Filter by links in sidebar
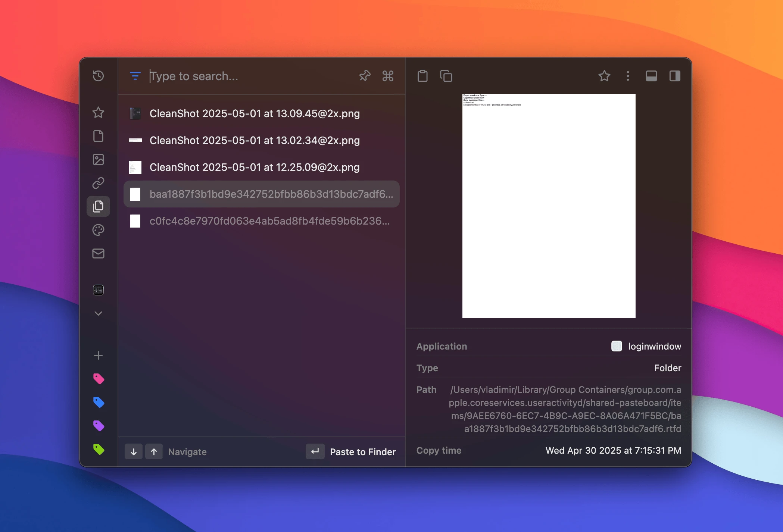This screenshot has width=783, height=532. coord(98,183)
